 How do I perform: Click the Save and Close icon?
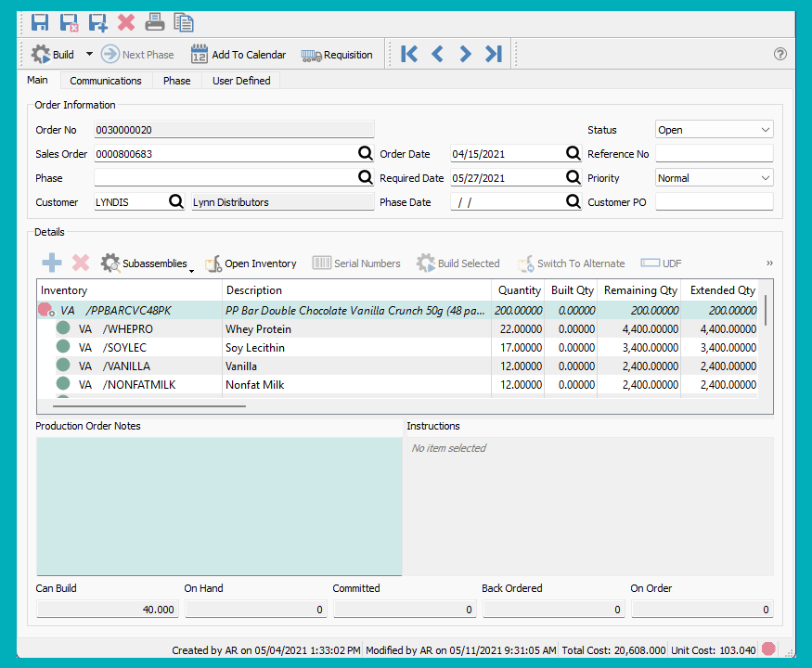pos(69,23)
